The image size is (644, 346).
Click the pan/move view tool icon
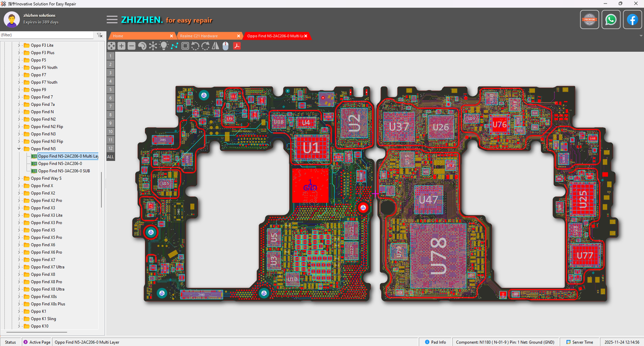click(111, 46)
